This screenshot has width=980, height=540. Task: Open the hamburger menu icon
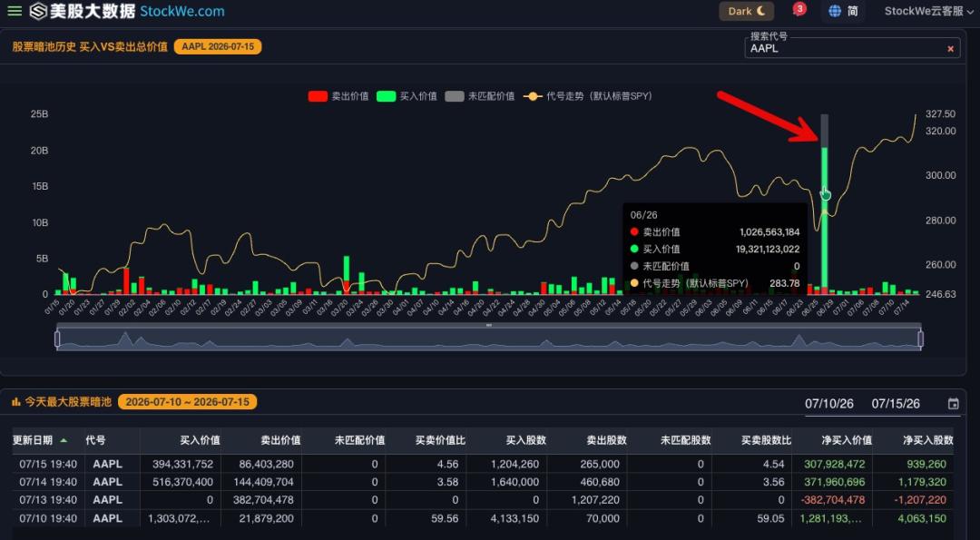tap(15, 11)
